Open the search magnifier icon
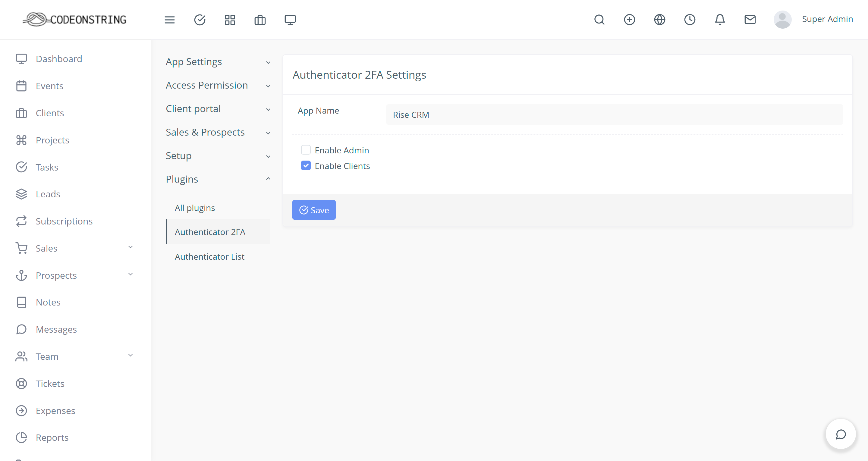Viewport: 868px width, 461px height. coord(599,20)
